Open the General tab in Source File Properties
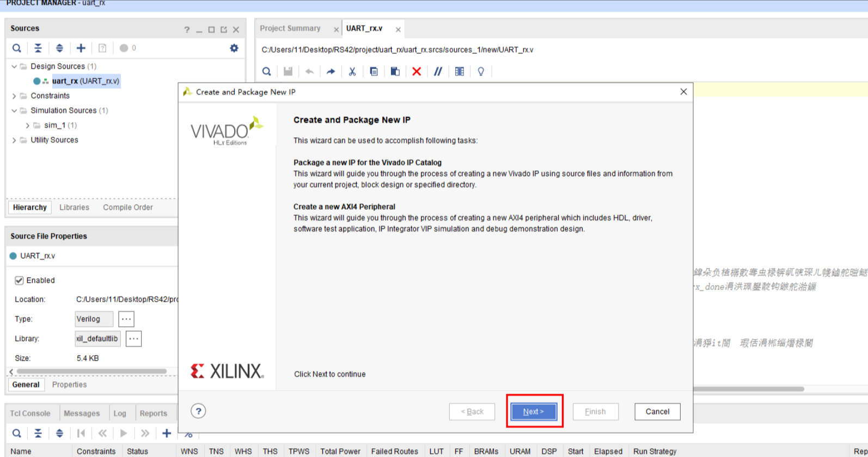This screenshot has width=868, height=457. click(26, 385)
